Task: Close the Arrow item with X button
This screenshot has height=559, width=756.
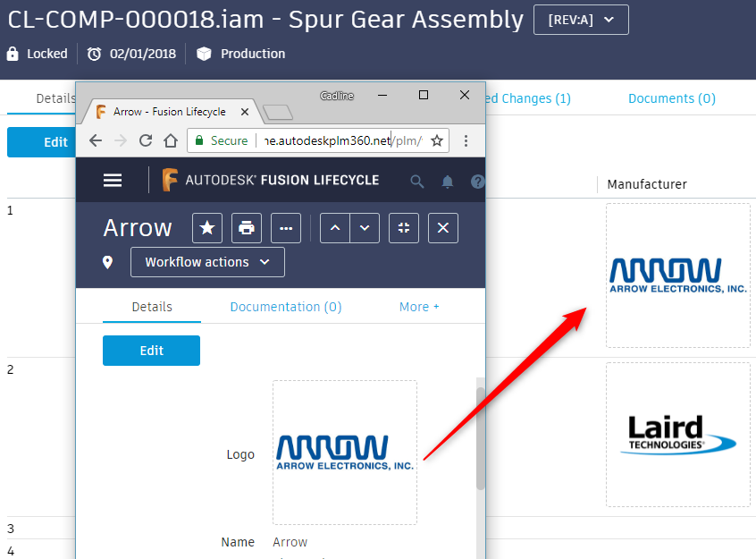Action: click(443, 228)
